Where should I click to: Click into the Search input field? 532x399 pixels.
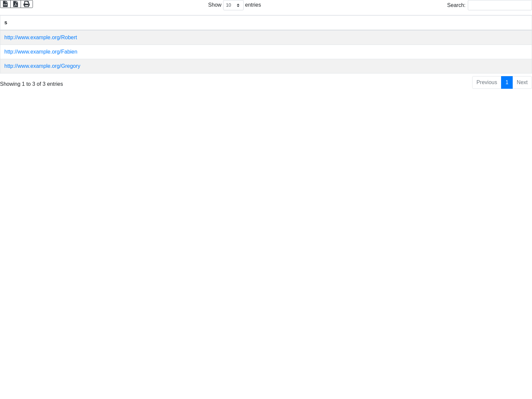(x=499, y=5)
